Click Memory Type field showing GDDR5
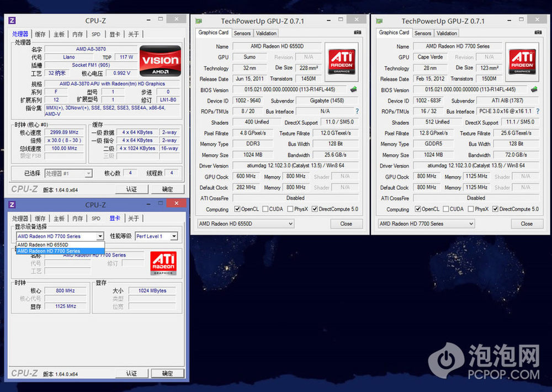Image resolution: width=552 pixels, height=392 pixels. point(433,144)
